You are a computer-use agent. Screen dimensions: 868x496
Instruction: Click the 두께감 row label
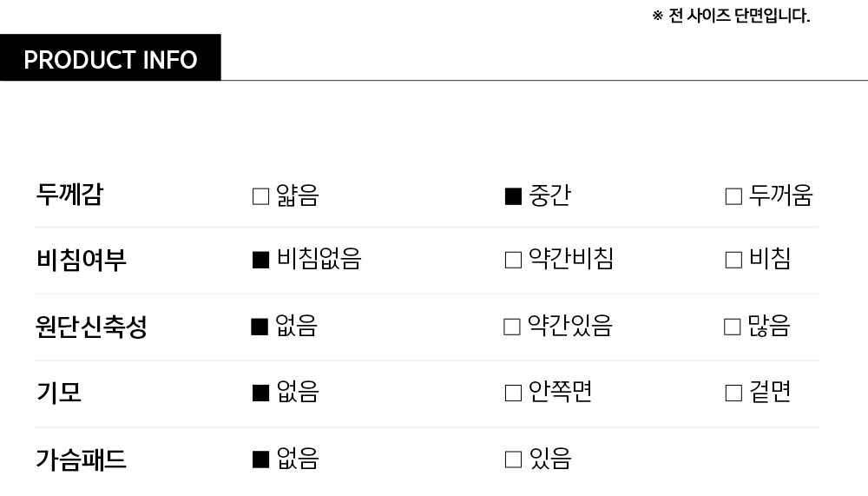(69, 194)
